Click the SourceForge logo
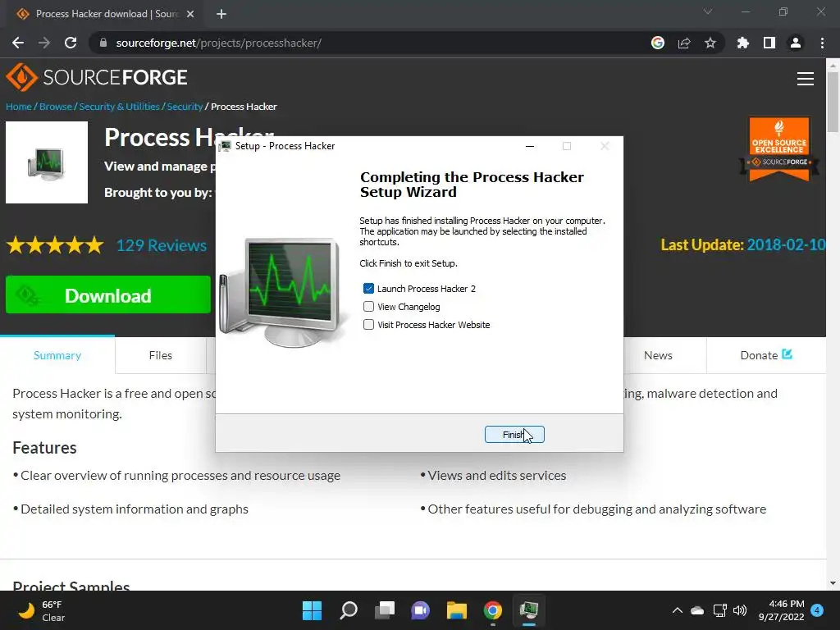The width and height of the screenshot is (840, 630). tap(97, 77)
